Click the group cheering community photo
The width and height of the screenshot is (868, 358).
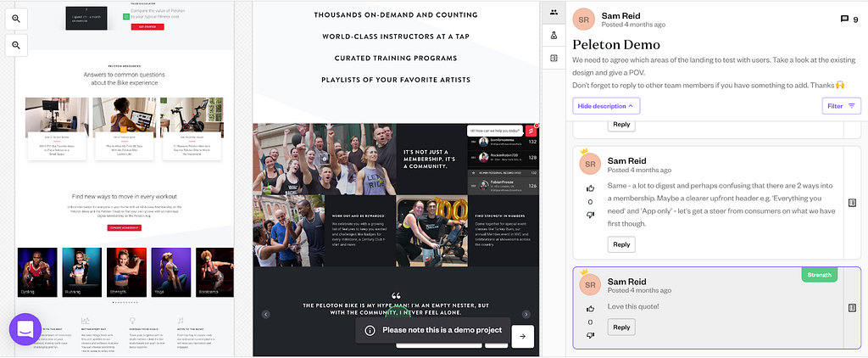[x=325, y=159]
